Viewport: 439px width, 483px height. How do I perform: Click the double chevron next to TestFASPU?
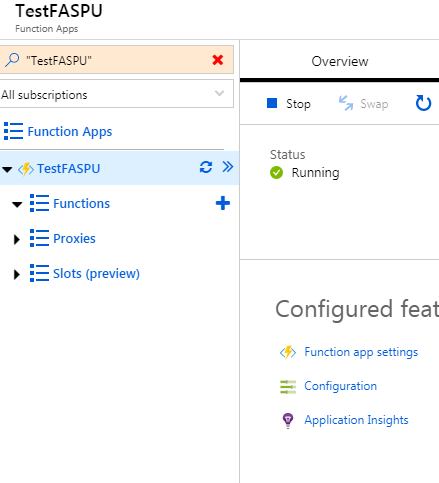click(x=228, y=167)
